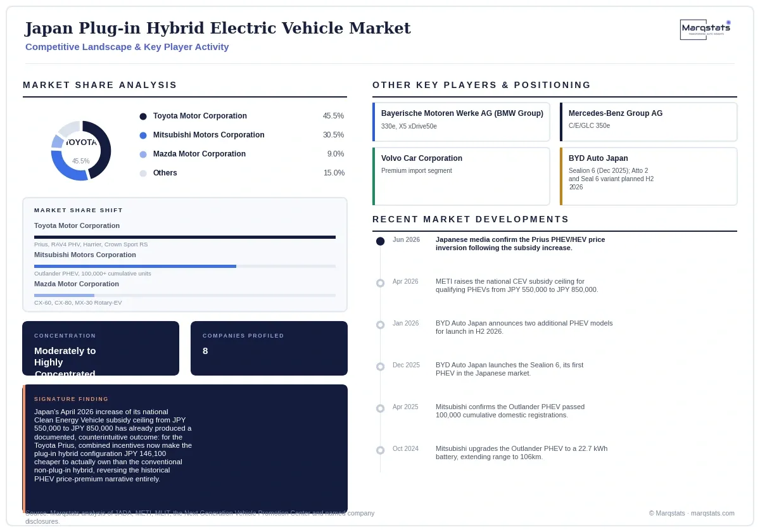This screenshot has height=532, width=760.
Task: Select the Jan 2026 timeline marker
Action: coord(380,325)
